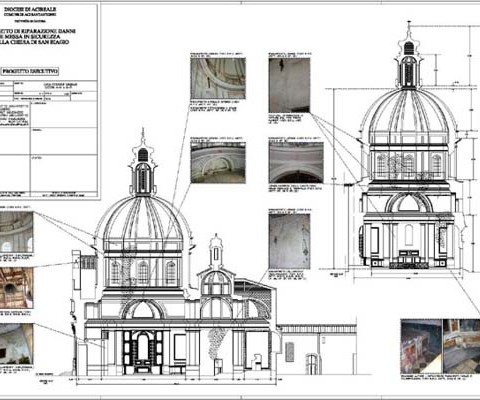Click the dark altar niche in left section

point(143,352)
